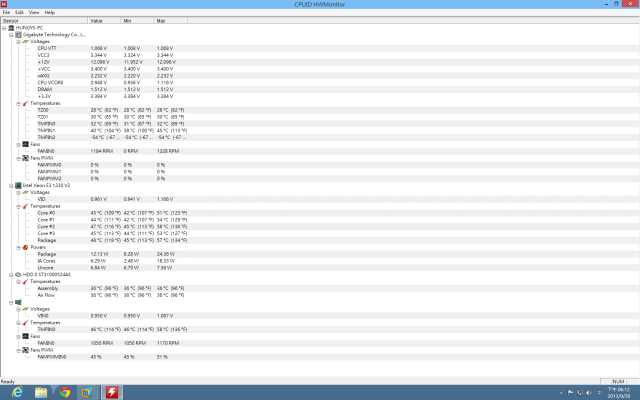This screenshot has height=400, width=640.
Task: Click the Voltages icon under graphics card
Action: (25, 309)
